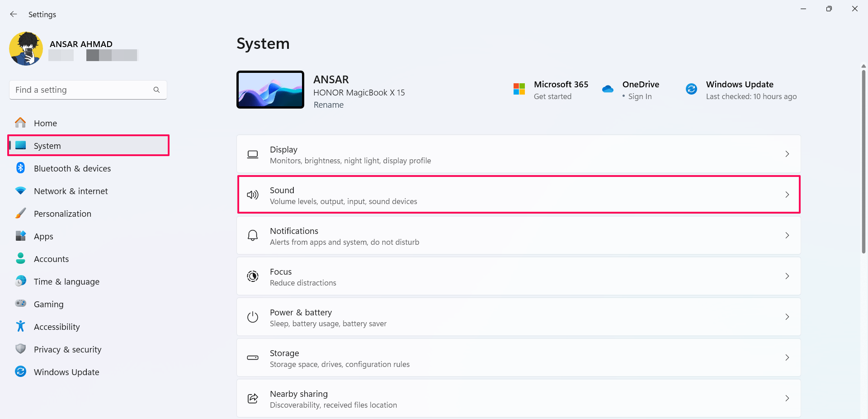Click the vertical scrollbar thumb
Image resolution: width=868 pixels, height=419 pixels.
tap(863, 162)
